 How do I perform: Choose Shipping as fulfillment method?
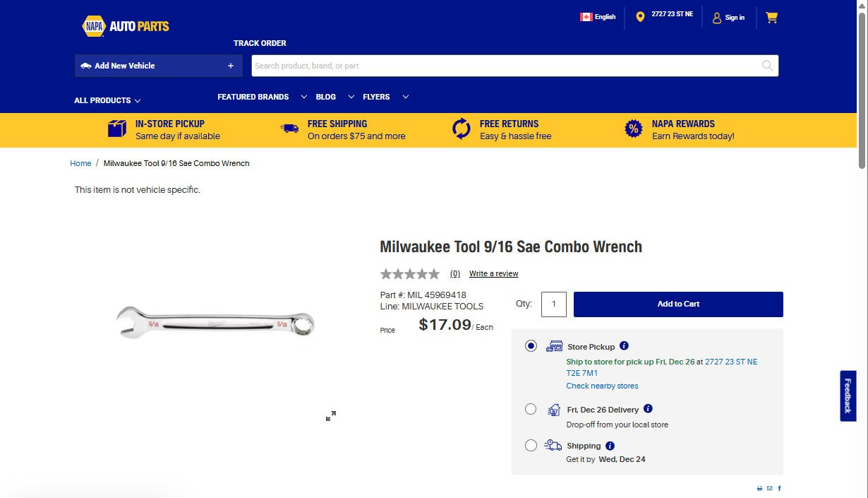531,445
